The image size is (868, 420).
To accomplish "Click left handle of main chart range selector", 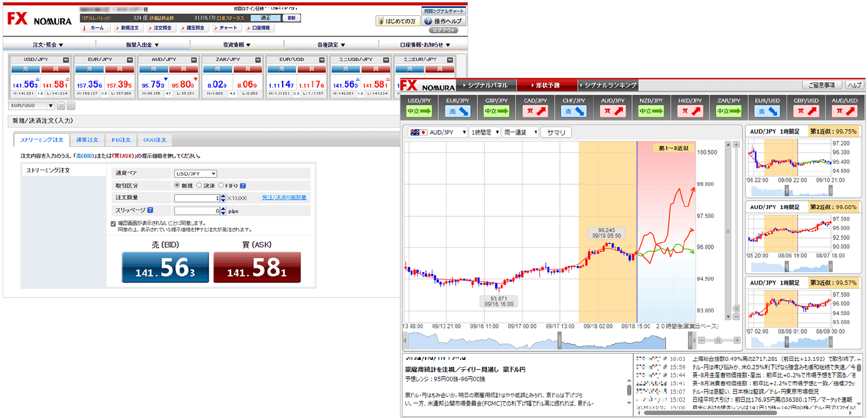I will tap(559, 341).
